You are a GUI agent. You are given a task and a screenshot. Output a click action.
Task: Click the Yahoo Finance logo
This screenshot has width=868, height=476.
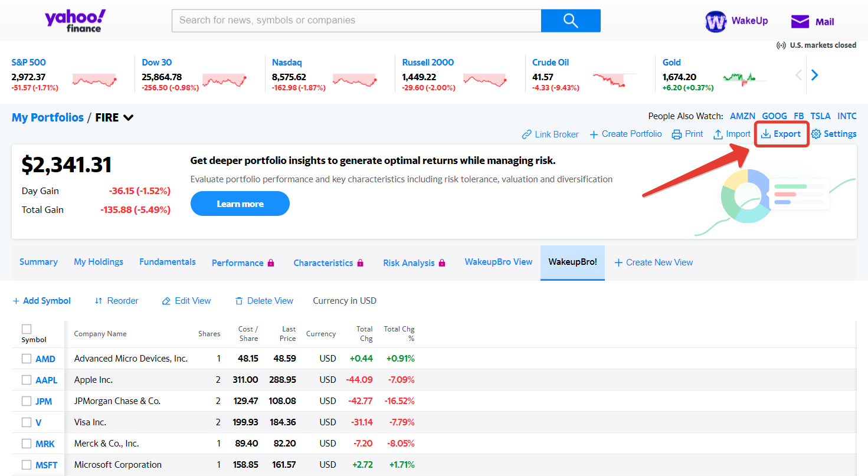pyautogui.click(x=75, y=21)
